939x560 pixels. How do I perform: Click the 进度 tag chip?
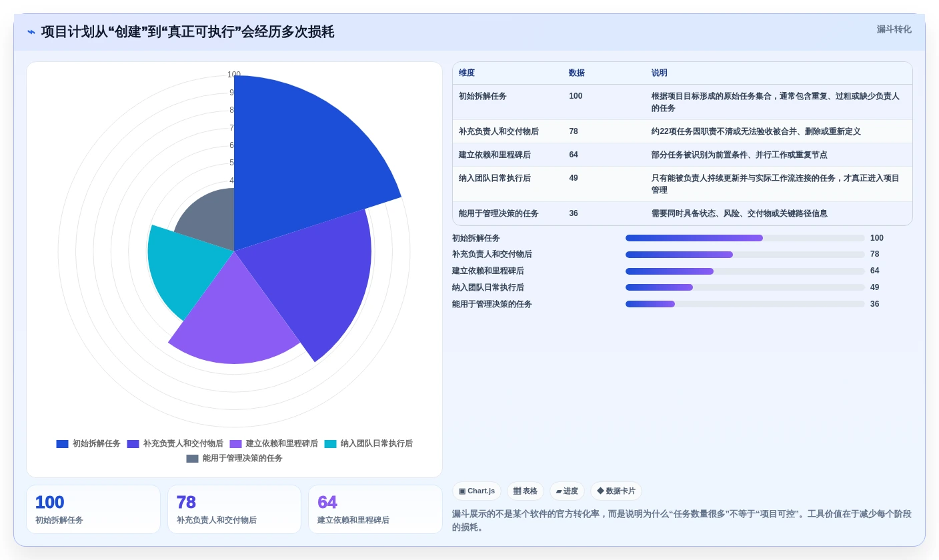coord(567,491)
